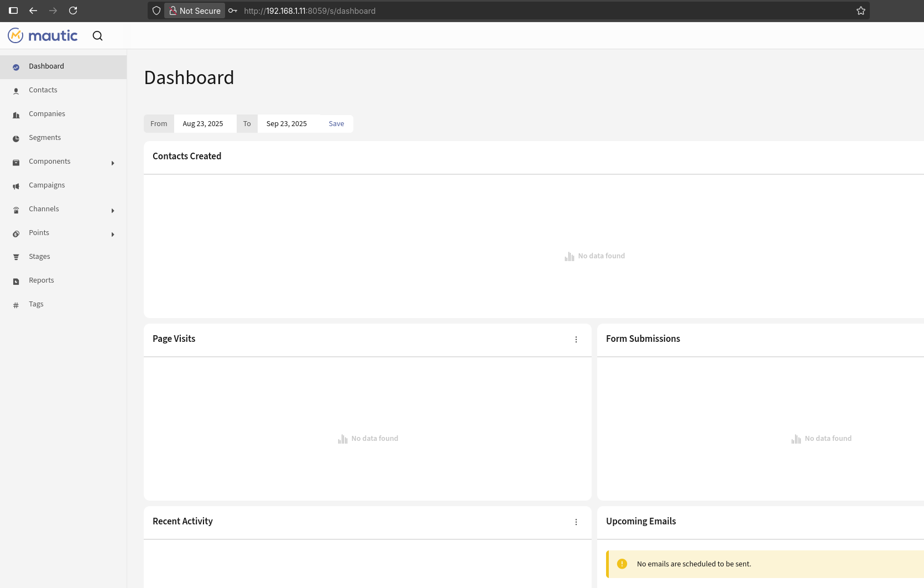Screen dimensions: 924x588
Task: Open the search magnifier icon
Action: pyautogui.click(x=97, y=36)
